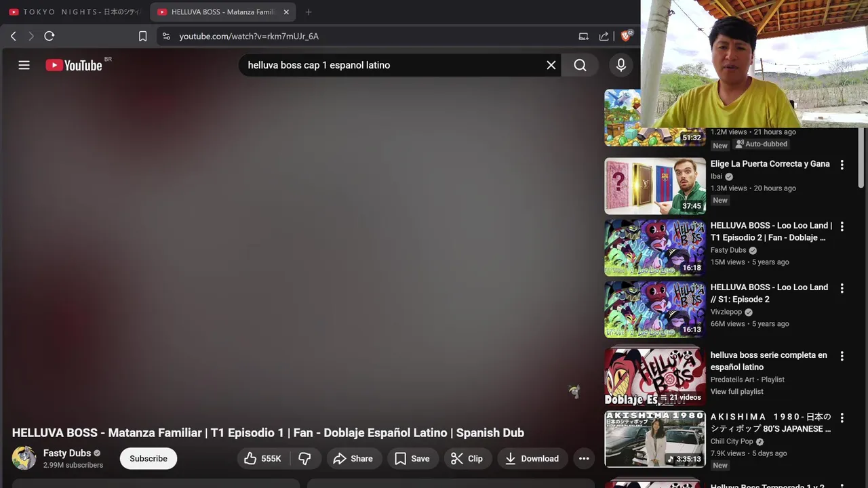Close the HELLUVA BOSS tab
Viewport: 868px width, 488px height.
coord(286,12)
